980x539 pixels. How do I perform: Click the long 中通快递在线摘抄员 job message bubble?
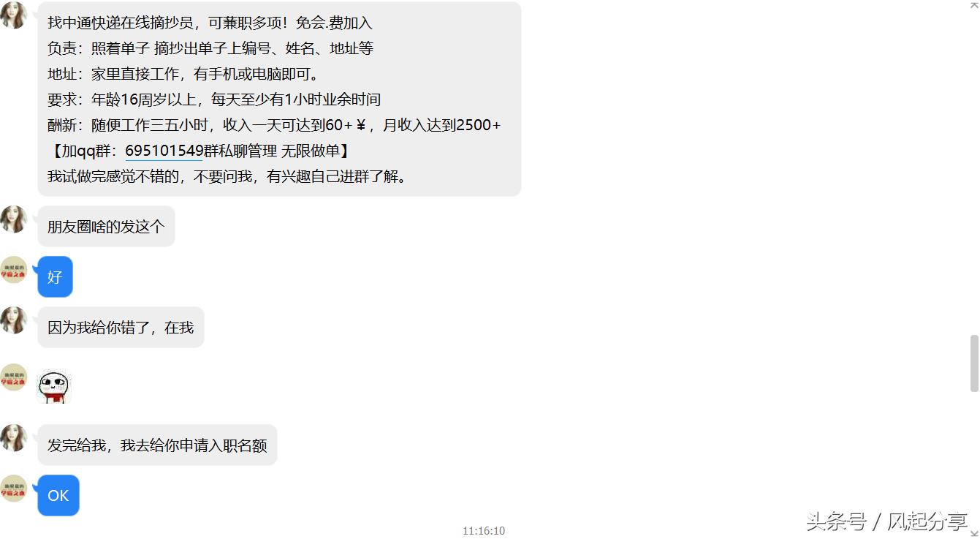[279, 99]
